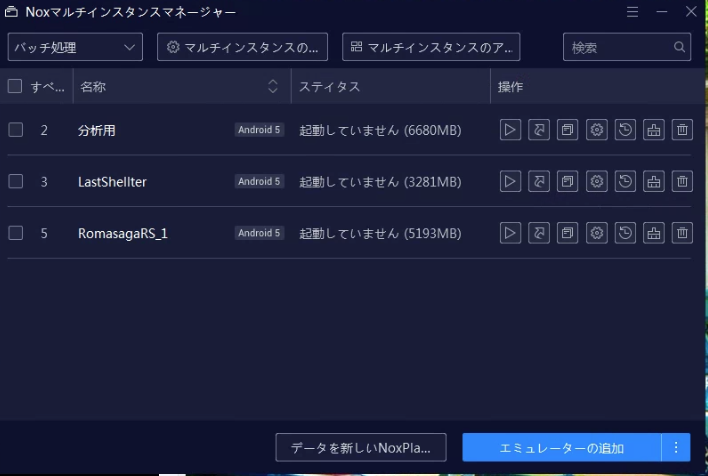The height and width of the screenshot is (476, 708).
Task: Start the LastShellter emulator instance
Action: pyautogui.click(x=510, y=182)
